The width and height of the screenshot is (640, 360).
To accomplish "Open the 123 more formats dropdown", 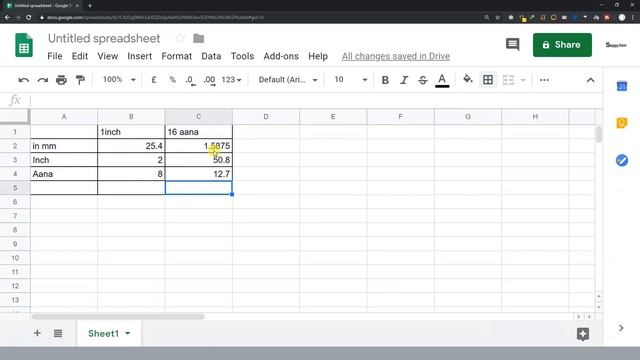I will pos(231,80).
